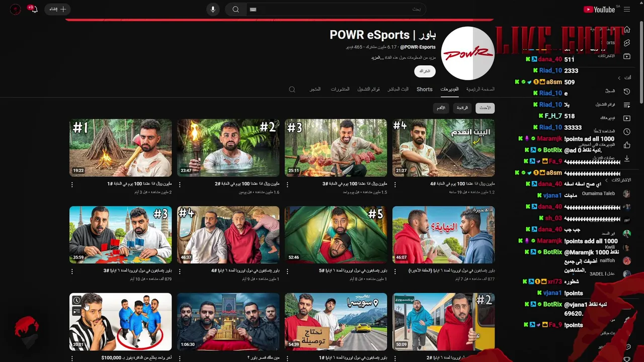Play the 54:39 Switzerland video thumbnail
This screenshot has width=644, height=362.
[x=336, y=322]
